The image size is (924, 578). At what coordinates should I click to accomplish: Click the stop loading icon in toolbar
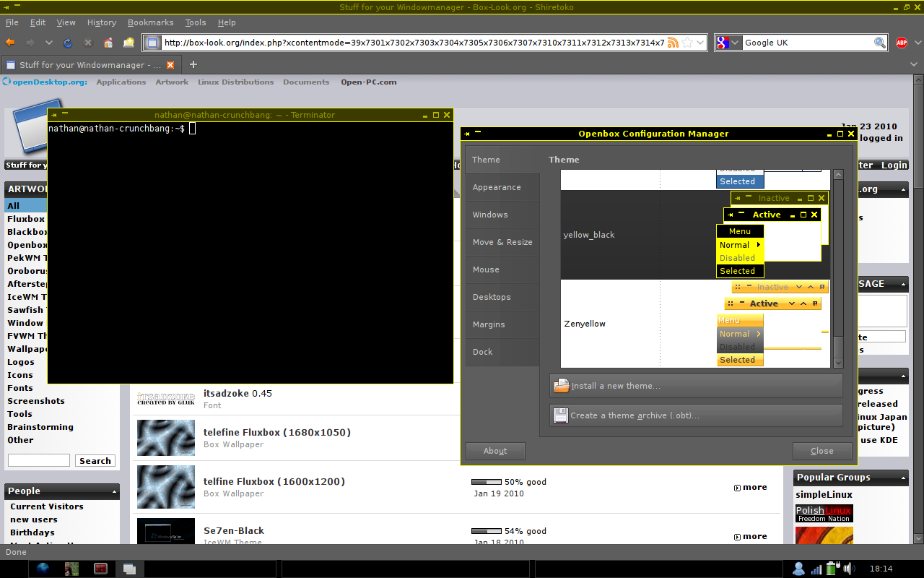88,43
